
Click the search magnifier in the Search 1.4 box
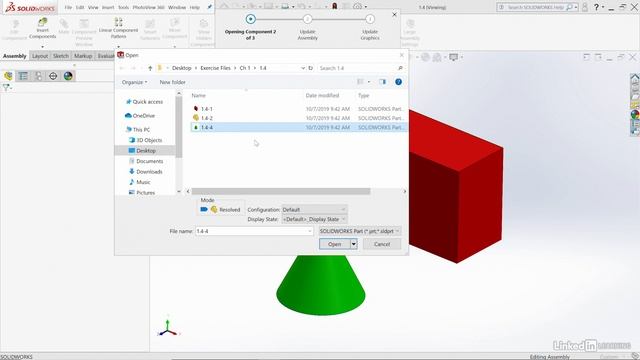400,68
